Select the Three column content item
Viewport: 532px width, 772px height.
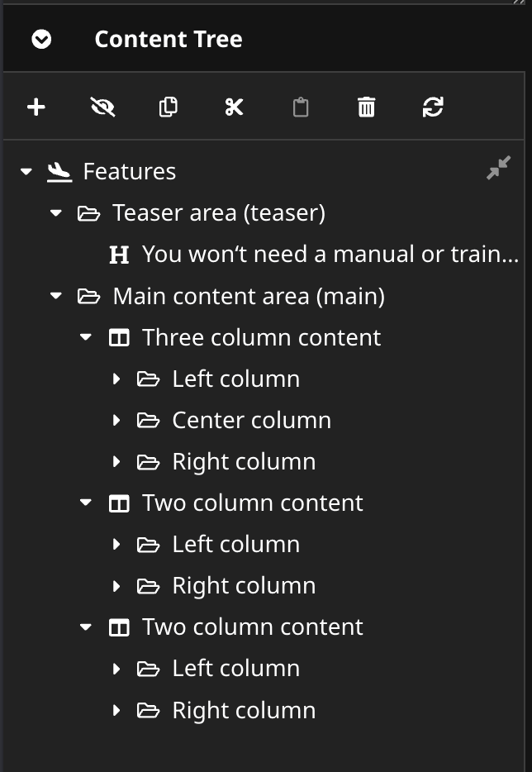(x=261, y=337)
